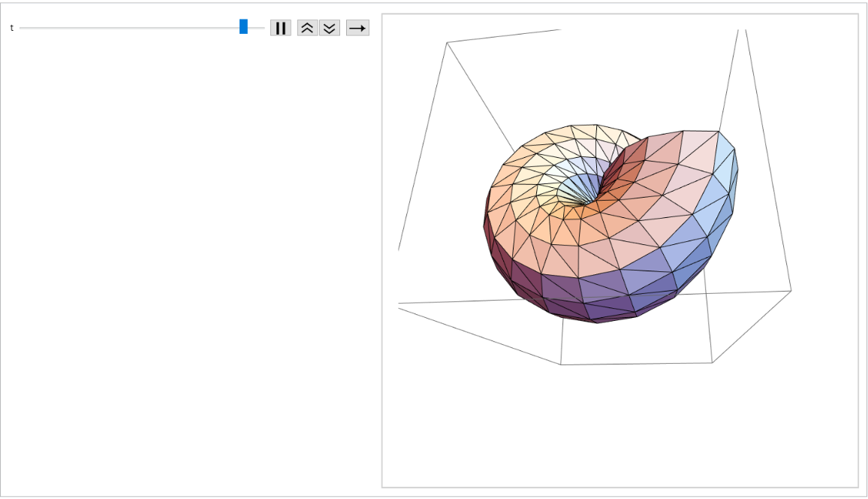The width and height of the screenshot is (868, 499).
Task: Click the slower double-down chevron button
Action: 330,28
